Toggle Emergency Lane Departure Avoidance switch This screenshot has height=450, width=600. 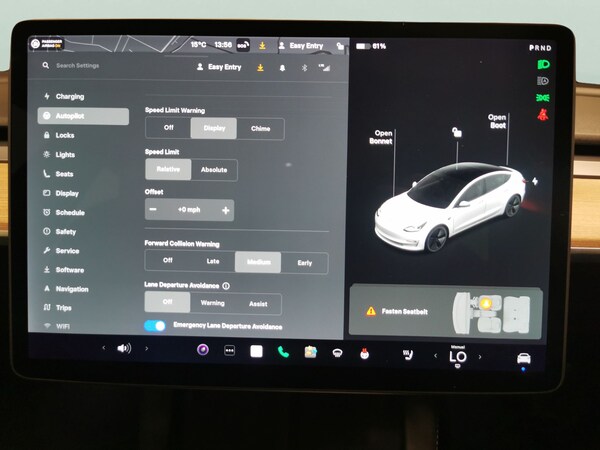(x=155, y=326)
